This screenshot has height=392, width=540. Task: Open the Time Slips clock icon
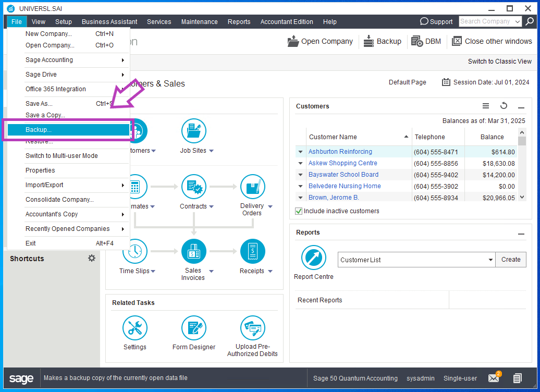tap(135, 251)
